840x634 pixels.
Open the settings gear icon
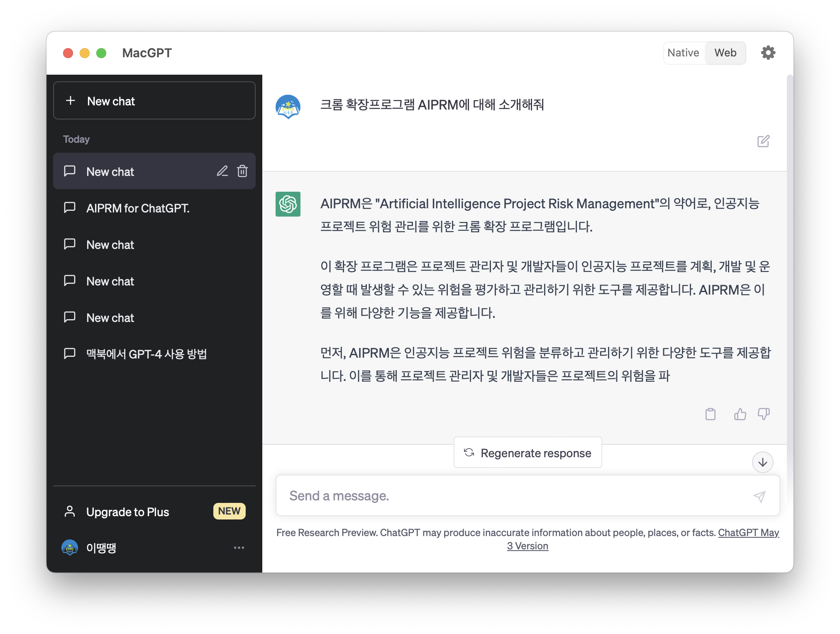(x=768, y=53)
